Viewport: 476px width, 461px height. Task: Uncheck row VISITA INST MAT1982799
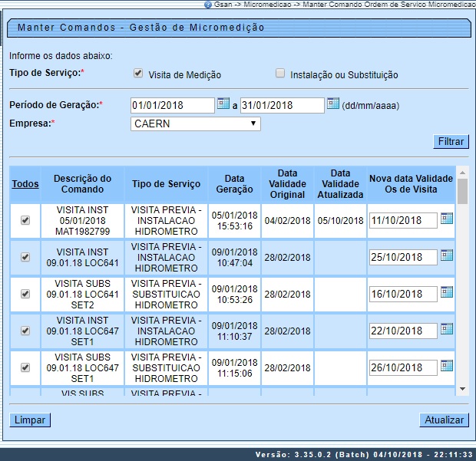pos(25,220)
